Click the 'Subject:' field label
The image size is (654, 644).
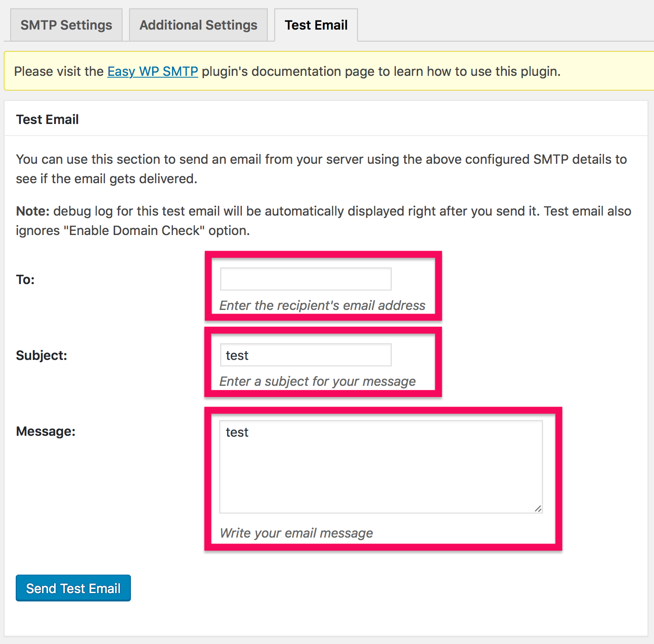coord(42,355)
